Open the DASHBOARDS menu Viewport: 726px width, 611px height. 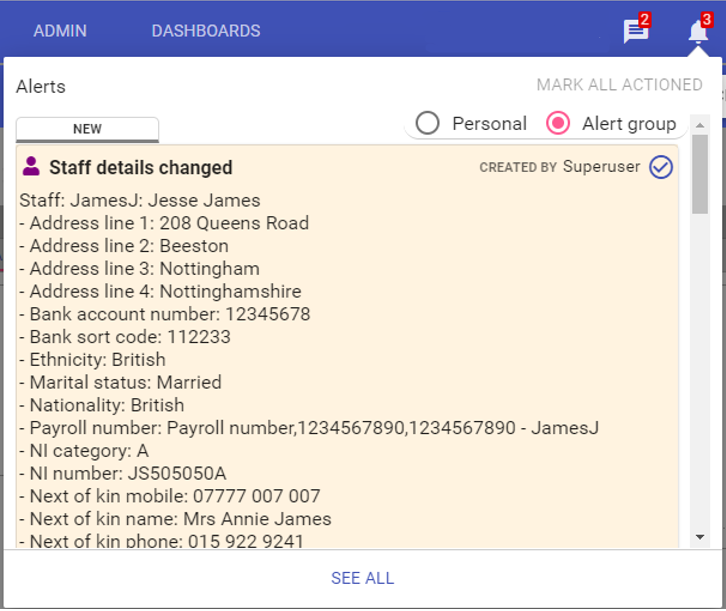(206, 31)
